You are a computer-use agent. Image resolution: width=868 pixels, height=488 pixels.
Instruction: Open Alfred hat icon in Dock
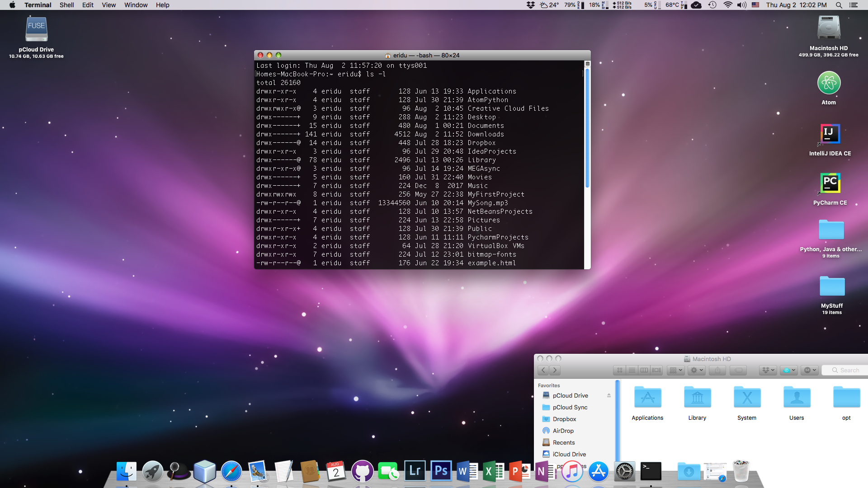click(x=179, y=472)
